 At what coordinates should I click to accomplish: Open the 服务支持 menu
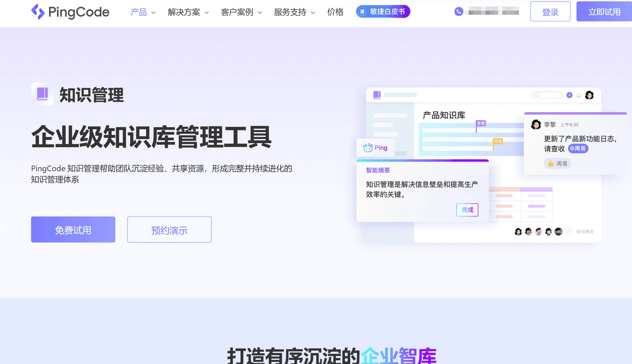[x=290, y=12]
